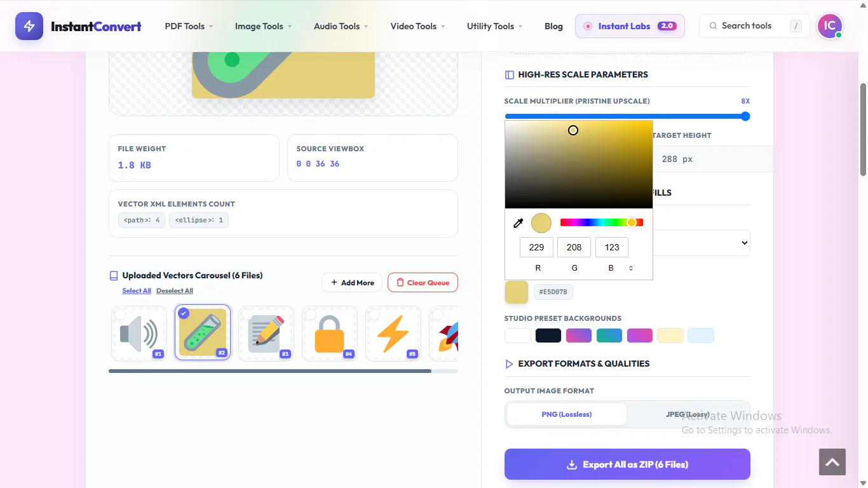Screen dimensions: 868x488
Task: Click the saturation gradient area in color picker
Action: coord(579,165)
